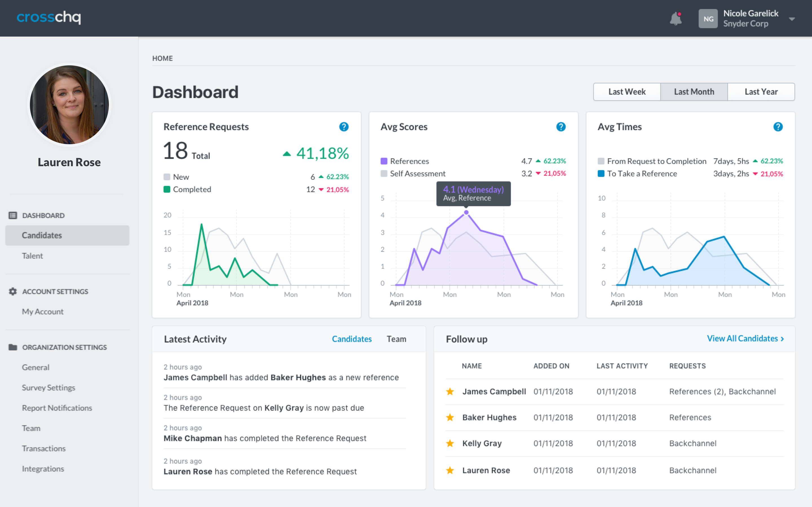Click the Avg Times help icon
Viewport: 812px width, 507px height.
point(778,127)
